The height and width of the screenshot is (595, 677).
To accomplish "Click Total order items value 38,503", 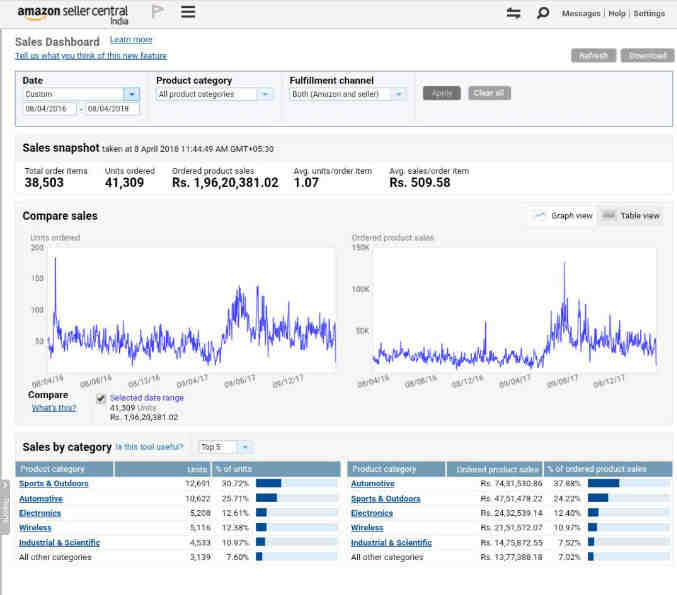I will point(44,183).
